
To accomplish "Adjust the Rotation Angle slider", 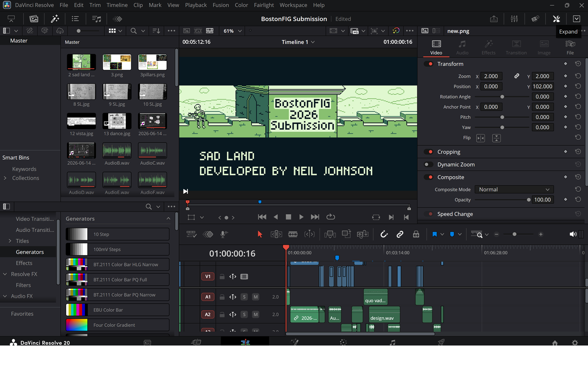I will tap(502, 97).
